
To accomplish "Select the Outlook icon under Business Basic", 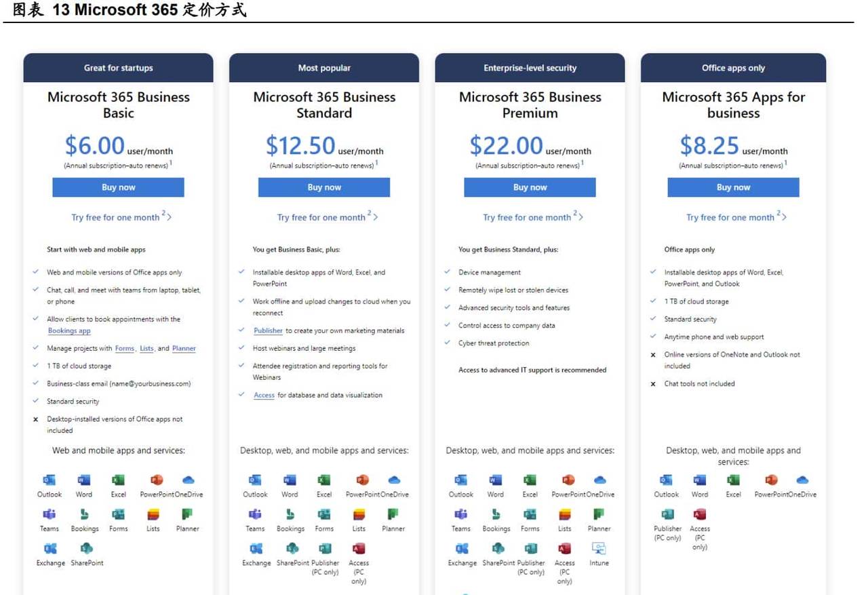I will pyautogui.click(x=48, y=480).
